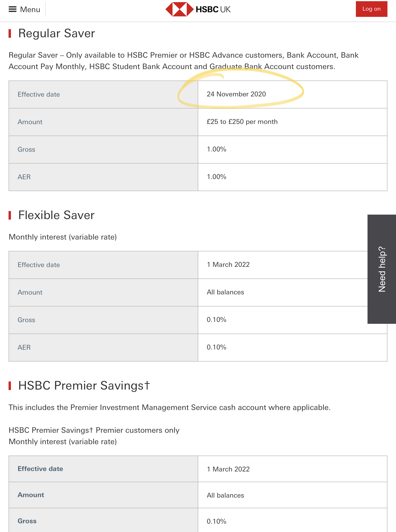Click the Menu label in header

click(30, 9)
